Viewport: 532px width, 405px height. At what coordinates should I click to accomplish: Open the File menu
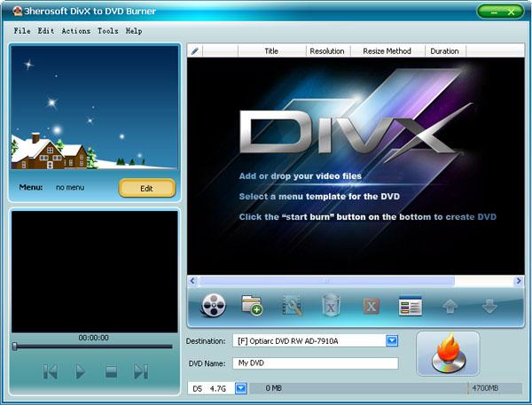pyautogui.click(x=22, y=31)
